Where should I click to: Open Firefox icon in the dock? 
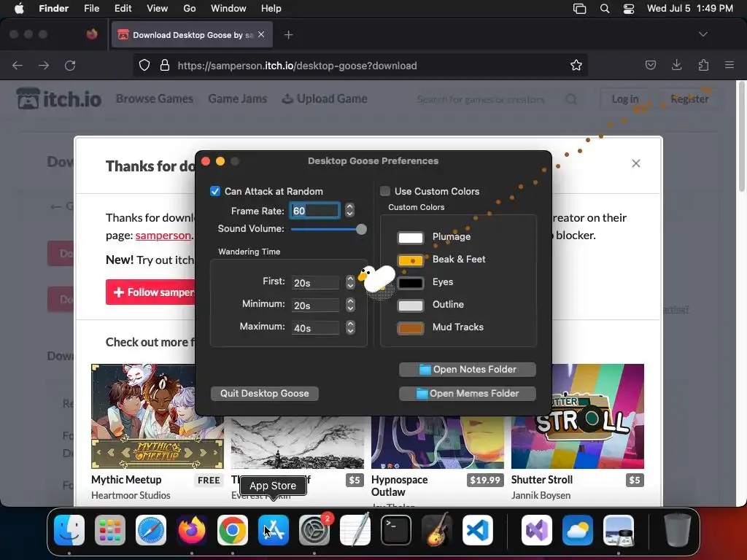pos(192,530)
